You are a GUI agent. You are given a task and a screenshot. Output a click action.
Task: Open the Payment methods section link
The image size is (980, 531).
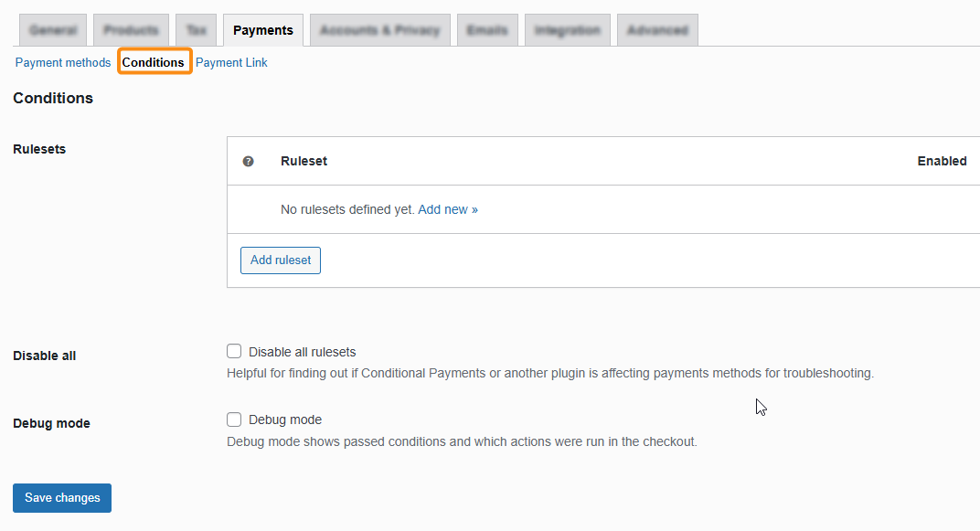tap(63, 62)
